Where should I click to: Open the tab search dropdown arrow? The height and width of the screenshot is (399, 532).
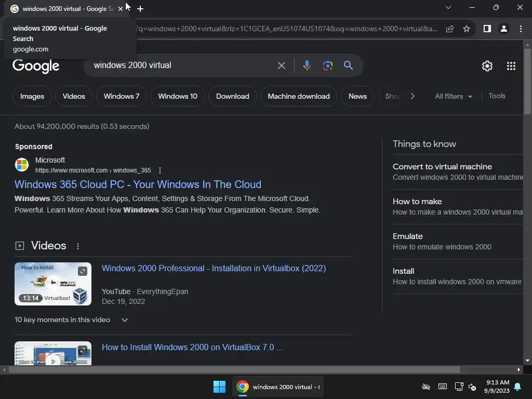click(x=448, y=7)
